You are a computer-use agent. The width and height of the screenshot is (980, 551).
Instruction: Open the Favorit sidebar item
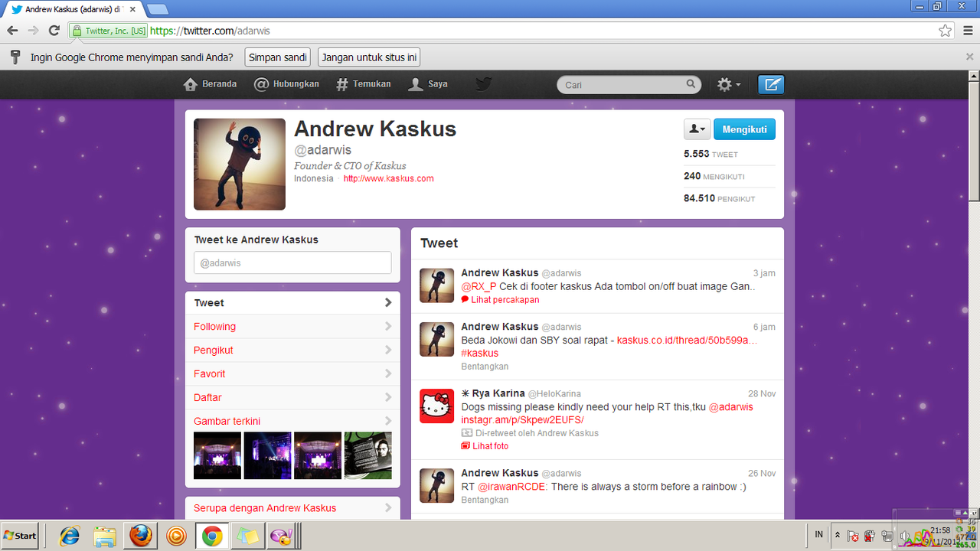point(292,374)
